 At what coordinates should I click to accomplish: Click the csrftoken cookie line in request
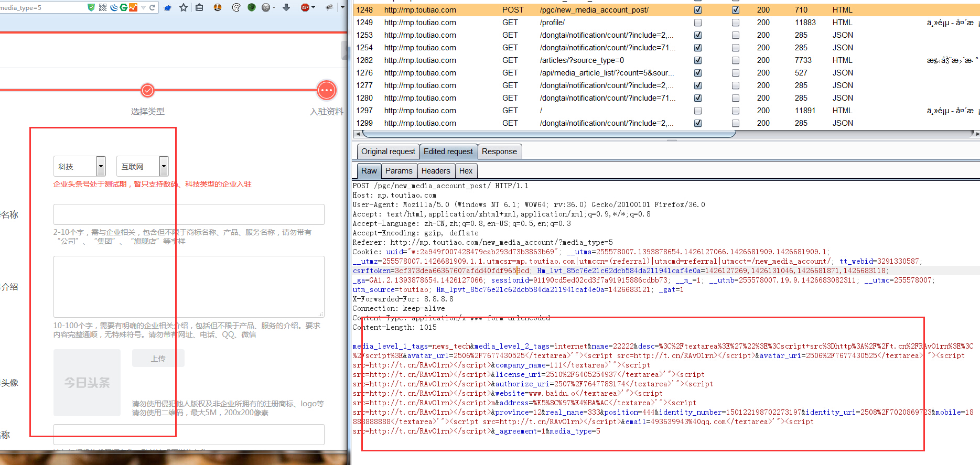click(x=620, y=271)
